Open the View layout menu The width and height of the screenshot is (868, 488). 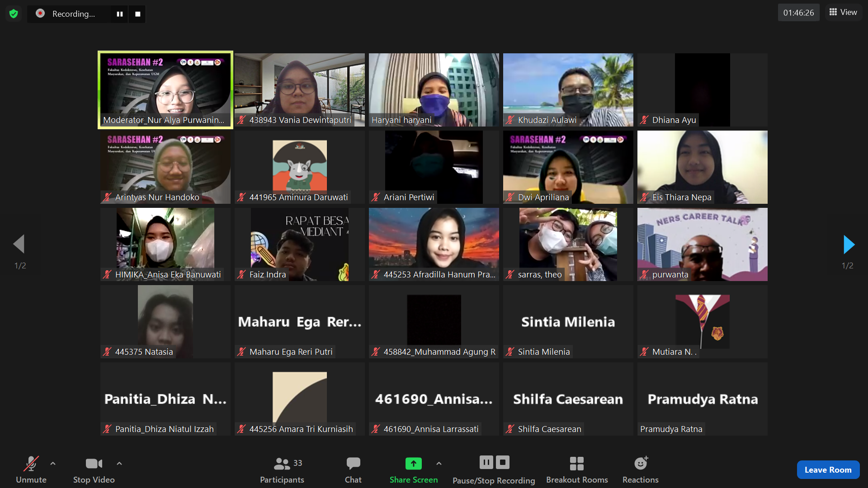click(x=843, y=12)
